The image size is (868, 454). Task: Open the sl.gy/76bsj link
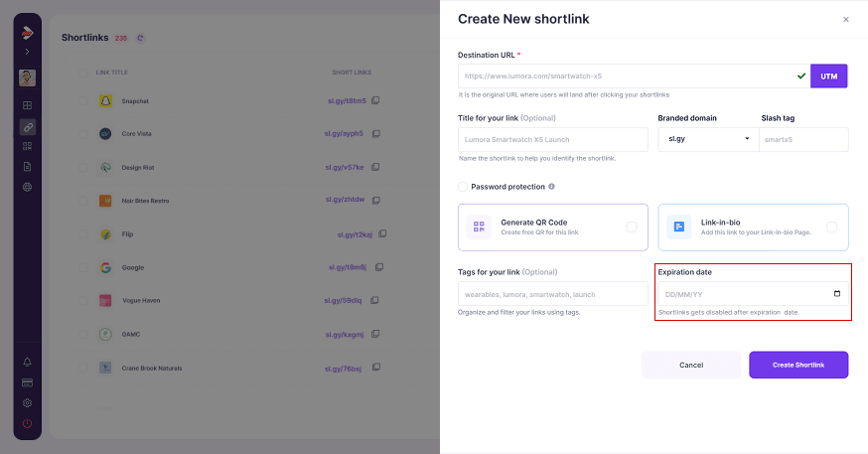click(x=343, y=369)
